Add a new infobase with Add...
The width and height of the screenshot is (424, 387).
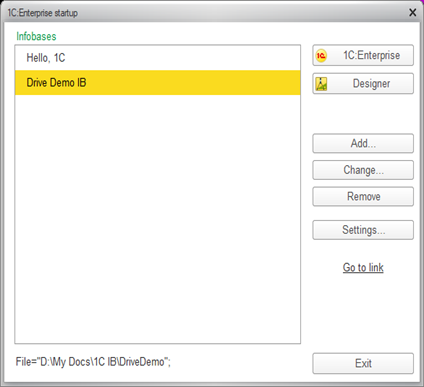tap(363, 143)
